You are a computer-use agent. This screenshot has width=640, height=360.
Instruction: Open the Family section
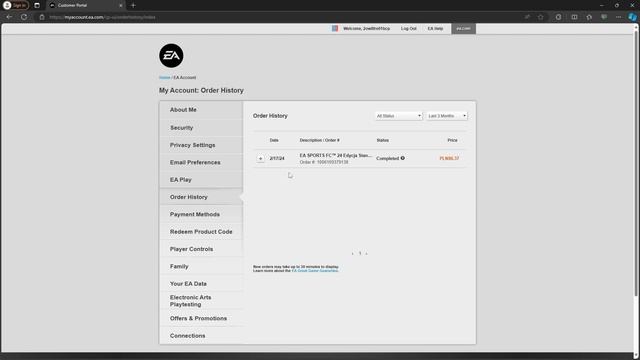(x=201, y=266)
